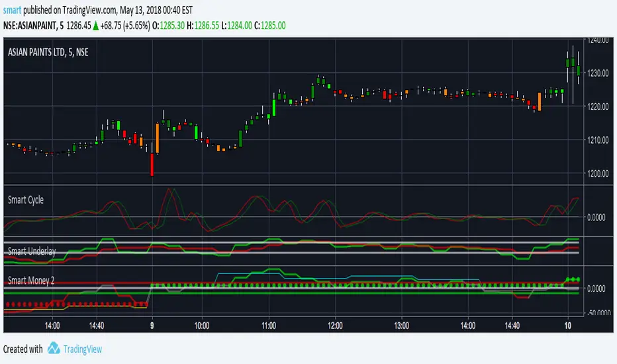The width and height of the screenshot is (617, 364).
Task: Click the day 9 date marker
Action: [x=152, y=326]
